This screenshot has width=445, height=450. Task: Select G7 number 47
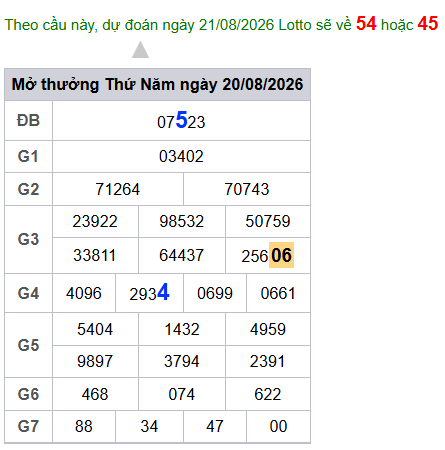pyautogui.click(x=215, y=426)
